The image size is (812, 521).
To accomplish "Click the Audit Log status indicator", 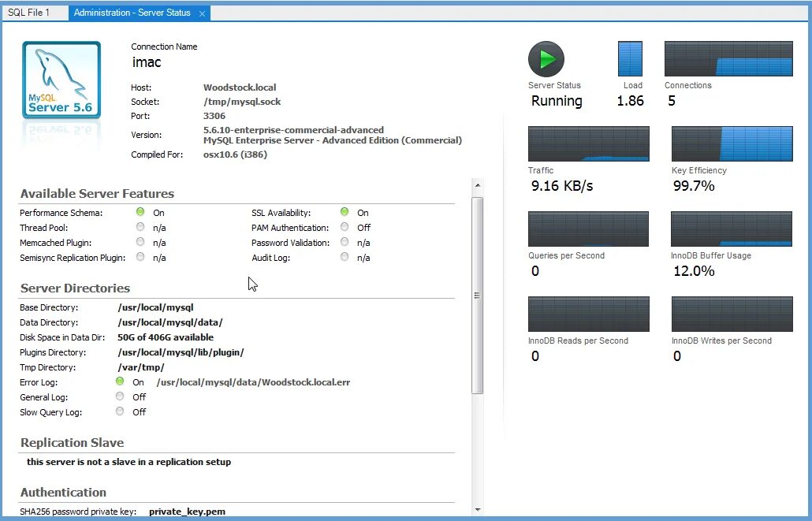I will coord(345,256).
